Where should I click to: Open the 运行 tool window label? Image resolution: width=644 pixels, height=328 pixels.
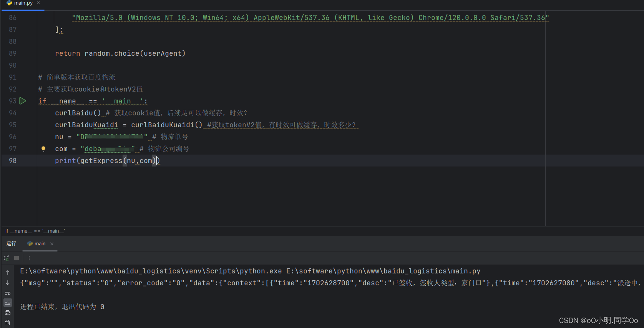pyautogui.click(x=11, y=243)
